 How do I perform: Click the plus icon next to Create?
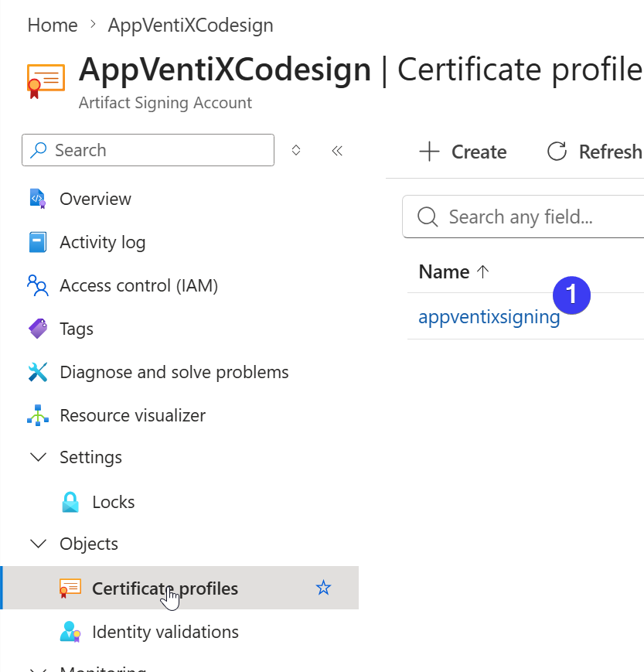point(429,152)
